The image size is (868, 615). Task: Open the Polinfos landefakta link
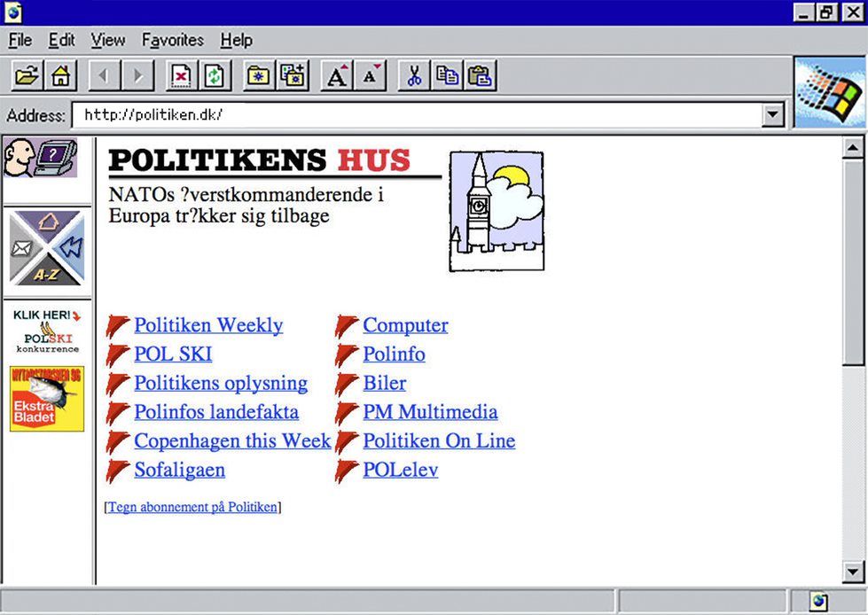click(x=216, y=412)
